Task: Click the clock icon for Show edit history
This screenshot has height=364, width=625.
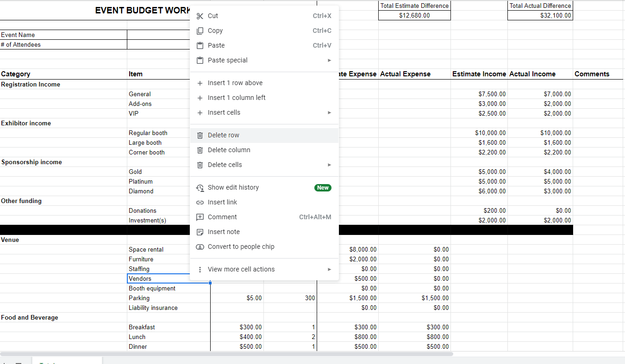Action: tap(200, 187)
